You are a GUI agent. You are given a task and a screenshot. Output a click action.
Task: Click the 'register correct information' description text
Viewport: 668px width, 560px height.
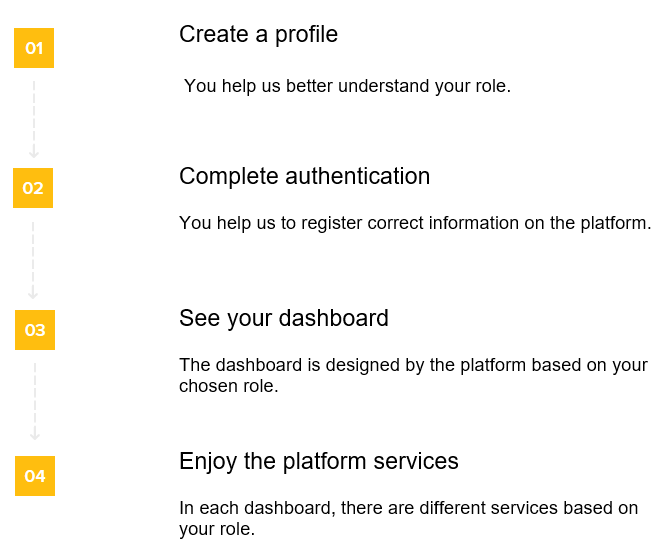click(414, 223)
